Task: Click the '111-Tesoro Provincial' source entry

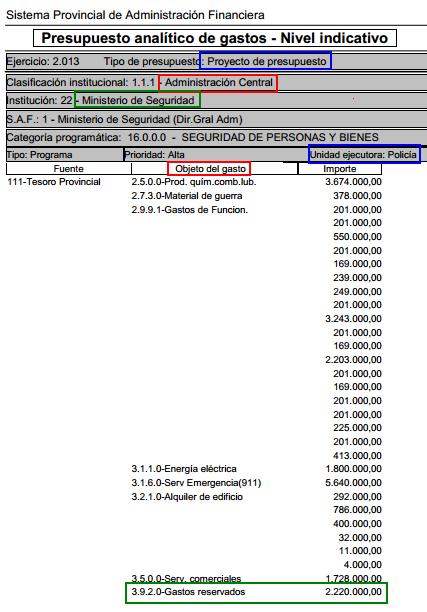Action: (x=54, y=181)
